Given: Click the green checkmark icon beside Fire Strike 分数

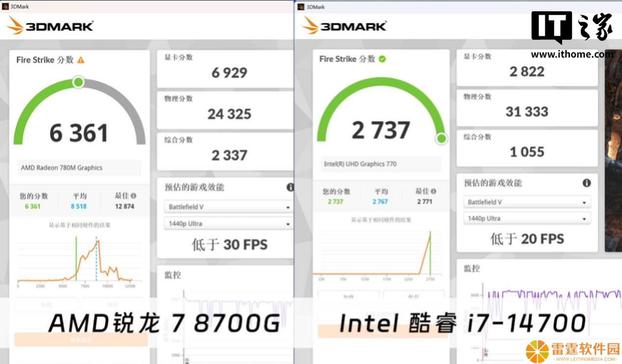Looking at the screenshot, I should coord(382,59).
